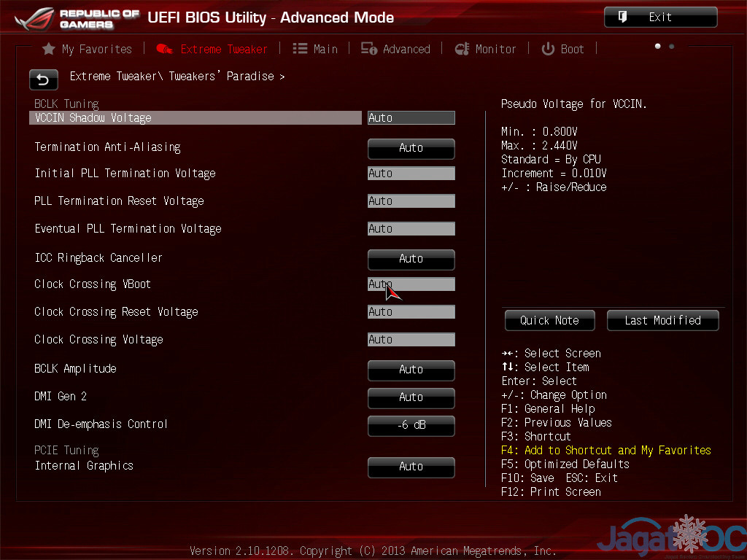This screenshot has height=560, width=747.
Task: Click the back arrow icon button
Action: (43, 79)
